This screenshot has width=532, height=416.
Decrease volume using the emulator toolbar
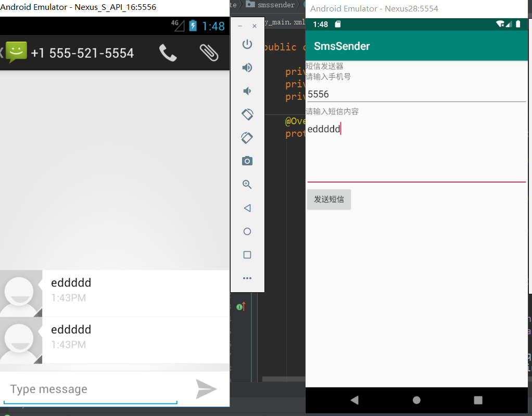pyautogui.click(x=247, y=91)
